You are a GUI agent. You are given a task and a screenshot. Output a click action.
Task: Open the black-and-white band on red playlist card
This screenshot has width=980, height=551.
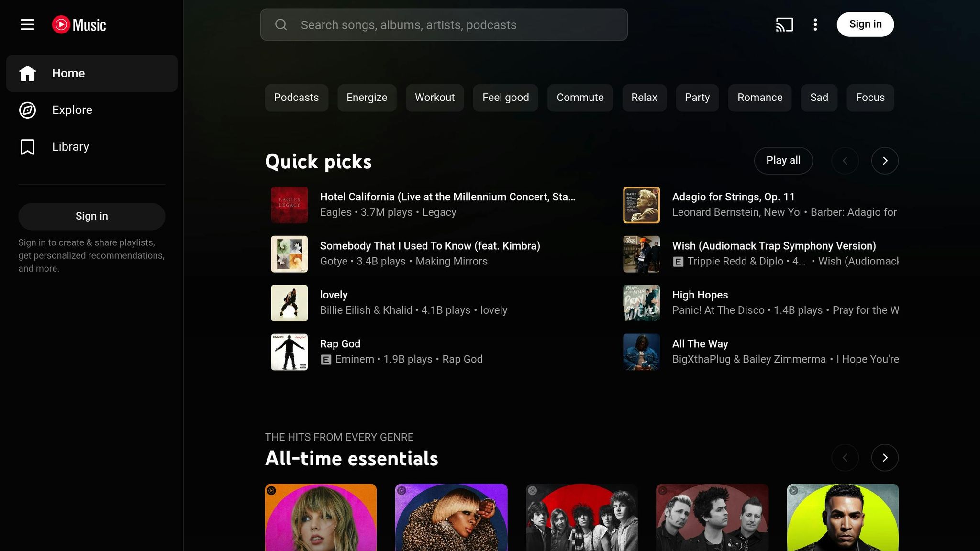click(582, 517)
